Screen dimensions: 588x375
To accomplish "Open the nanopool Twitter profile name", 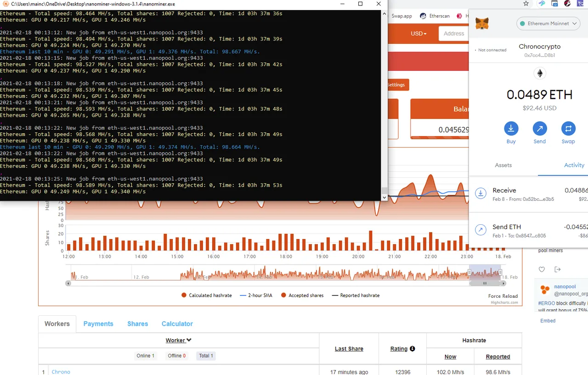I will 565,287.
